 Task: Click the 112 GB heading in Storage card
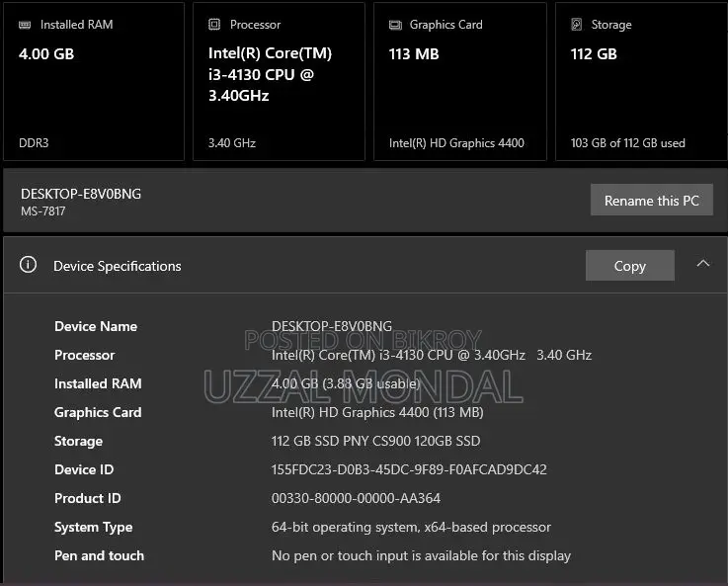click(x=594, y=54)
